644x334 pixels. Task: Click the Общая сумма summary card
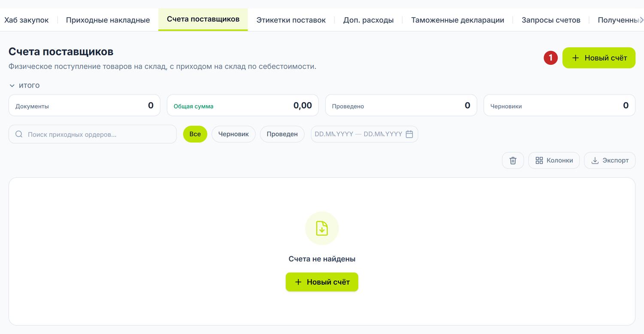point(243,106)
